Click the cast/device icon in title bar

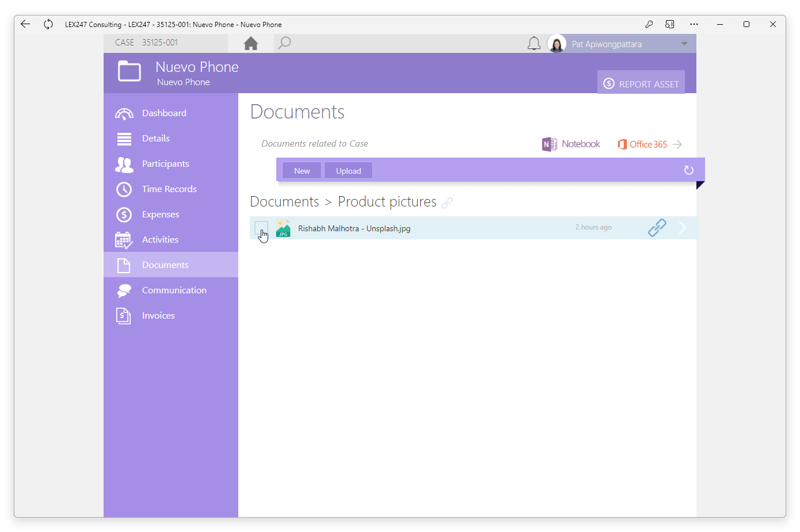tap(670, 24)
